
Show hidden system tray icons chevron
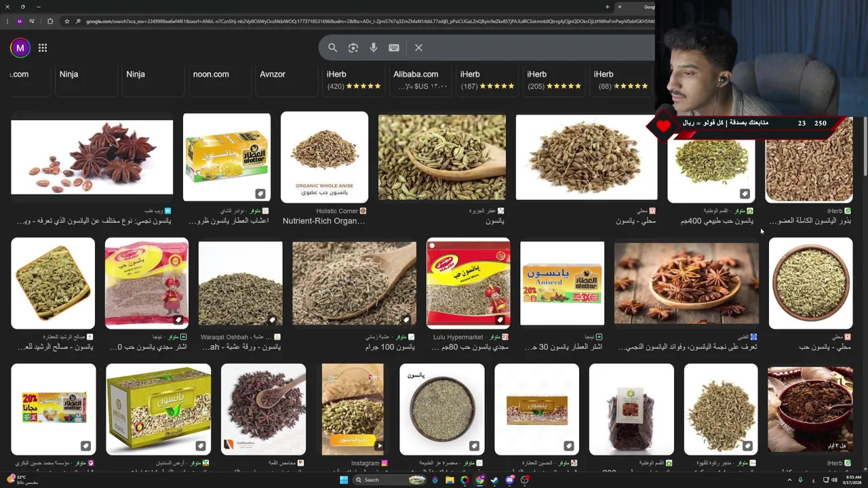click(x=789, y=480)
